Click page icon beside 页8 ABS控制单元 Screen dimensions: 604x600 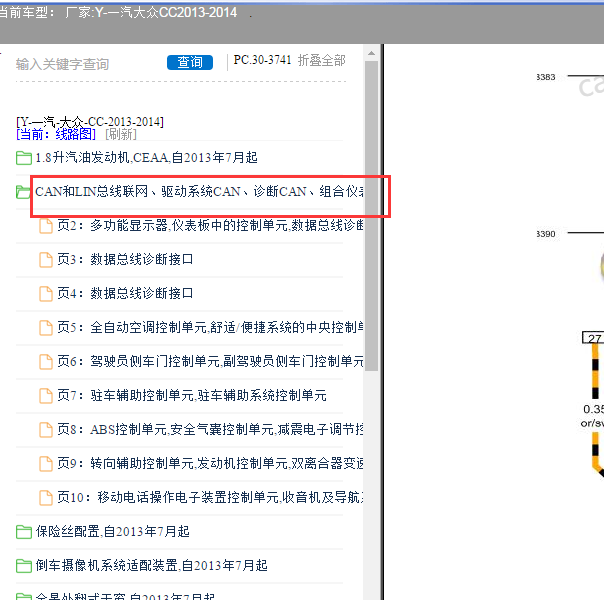click(x=46, y=430)
